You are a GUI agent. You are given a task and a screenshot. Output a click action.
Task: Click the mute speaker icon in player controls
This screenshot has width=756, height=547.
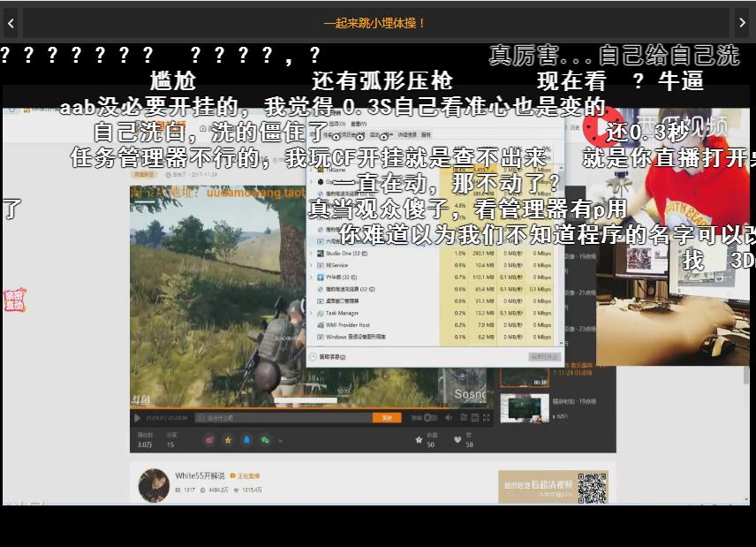[448, 418]
